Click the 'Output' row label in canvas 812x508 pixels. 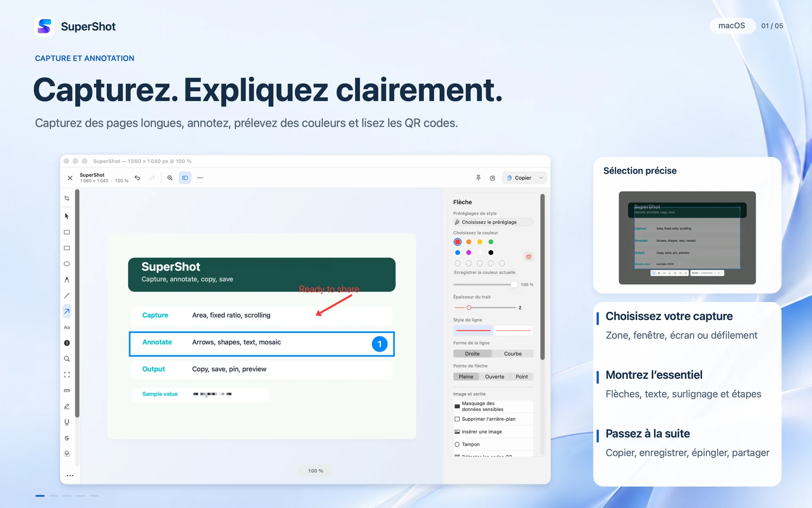click(154, 369)
